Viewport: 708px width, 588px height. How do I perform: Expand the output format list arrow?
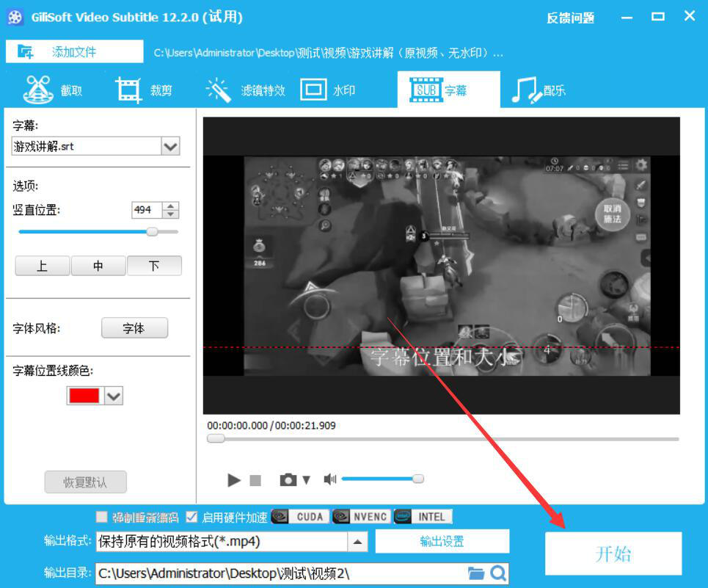coord(357,542)
